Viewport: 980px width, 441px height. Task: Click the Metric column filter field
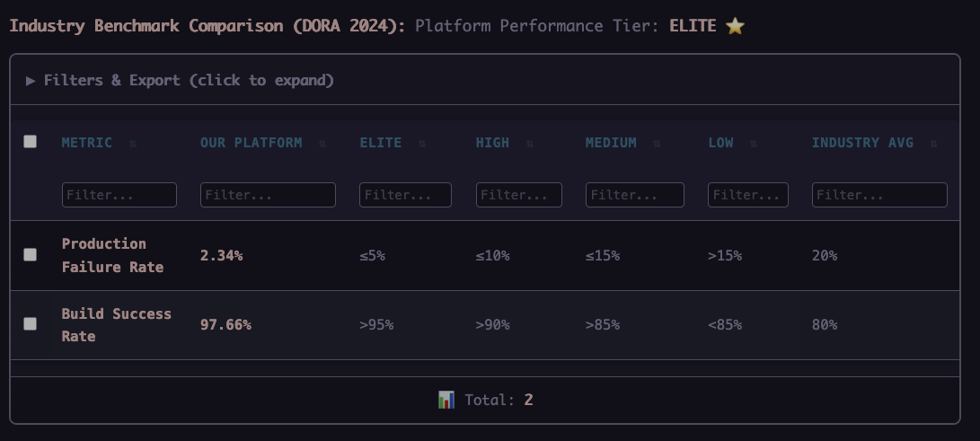pyautogui.click(x=119, y=195)
